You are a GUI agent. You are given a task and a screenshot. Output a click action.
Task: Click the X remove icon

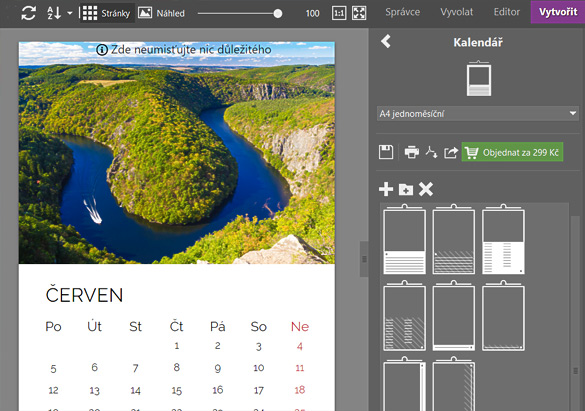click(x=426, y=189)
